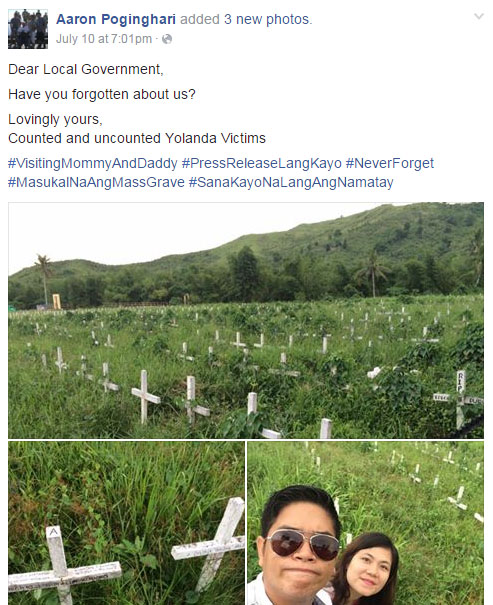Open hashtag #PressReleaseLangKayo
The image size is (493, 605).
point(262,163)
